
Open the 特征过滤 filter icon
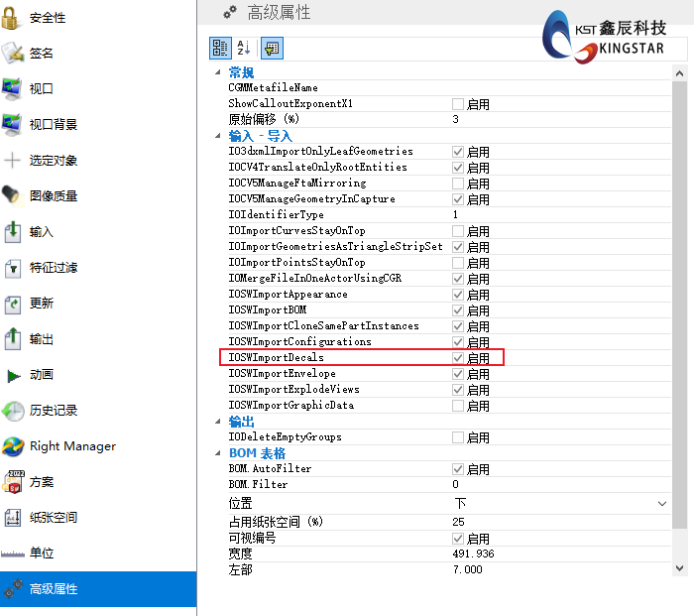(12, 268)
